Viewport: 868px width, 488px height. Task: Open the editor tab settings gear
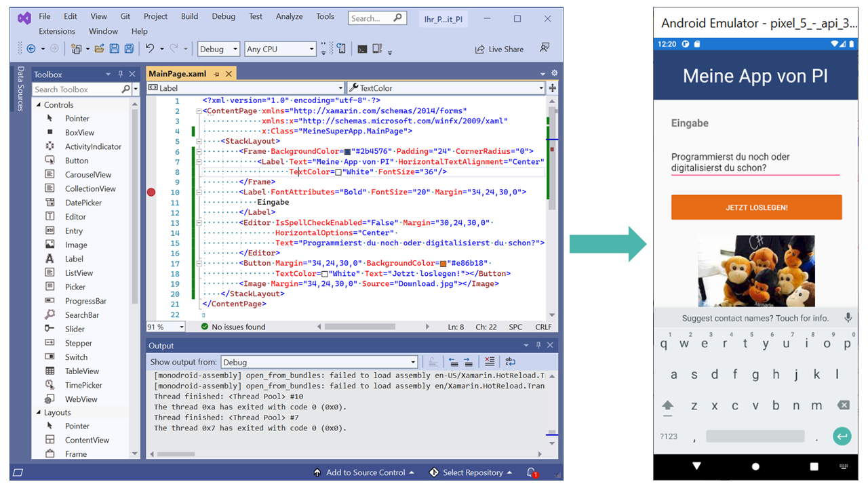(554, 73)
